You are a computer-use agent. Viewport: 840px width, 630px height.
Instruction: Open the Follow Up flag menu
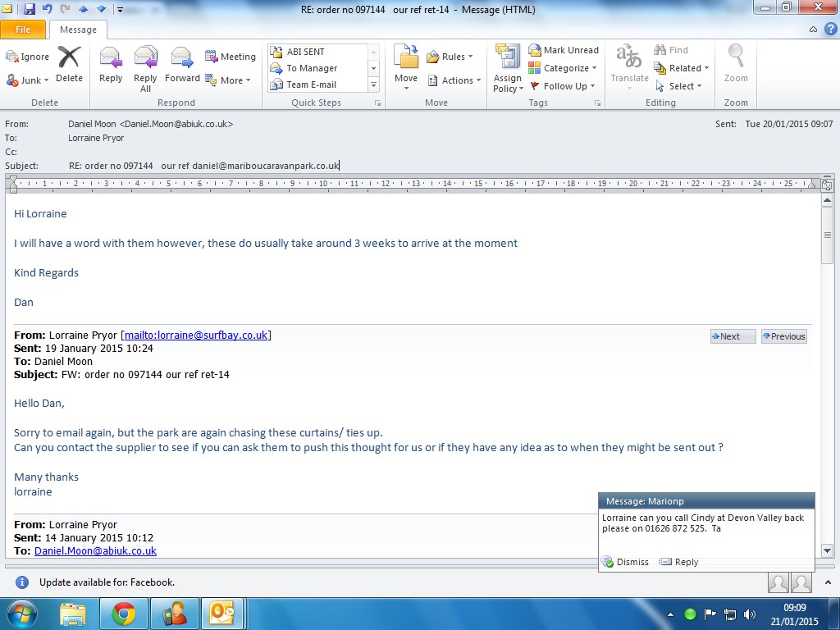click(x=562, y=86)
